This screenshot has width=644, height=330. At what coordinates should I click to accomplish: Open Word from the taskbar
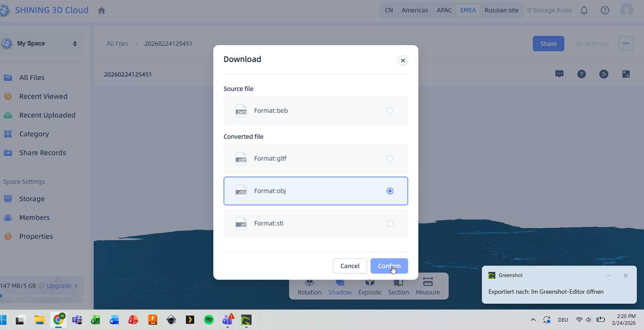coord(114,320)
